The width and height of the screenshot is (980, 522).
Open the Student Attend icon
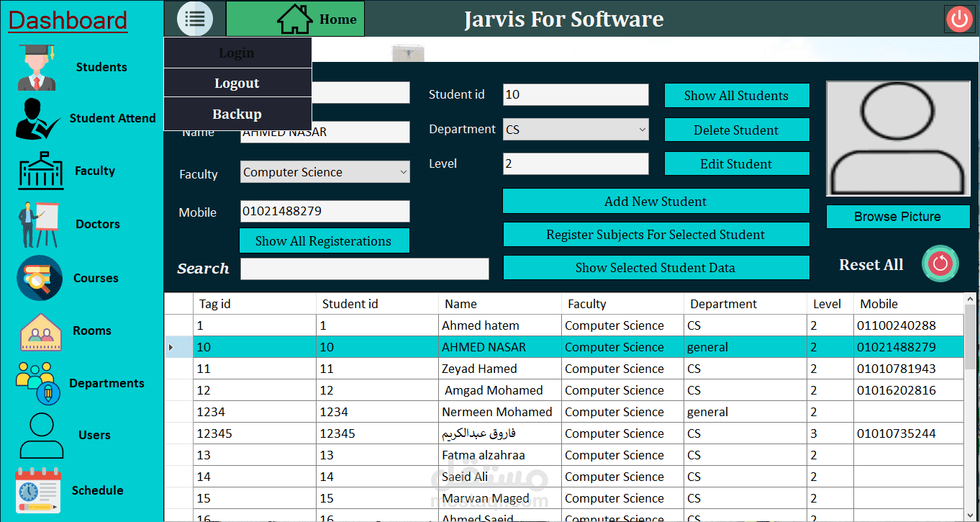pos(37,119)
